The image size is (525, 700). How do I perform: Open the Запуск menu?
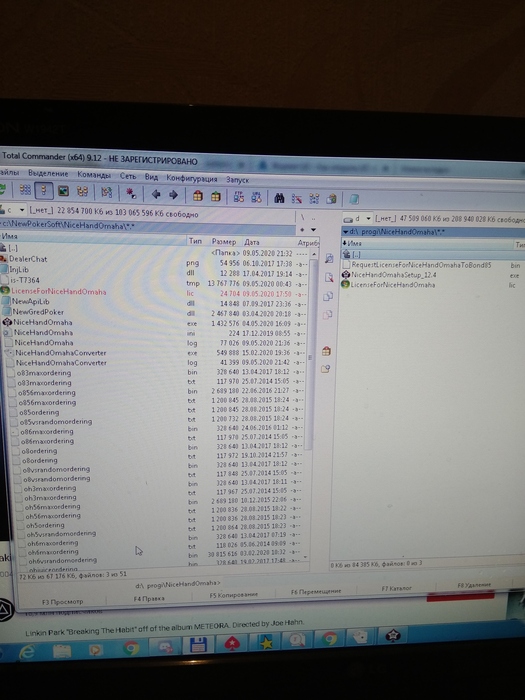(237, 179)
